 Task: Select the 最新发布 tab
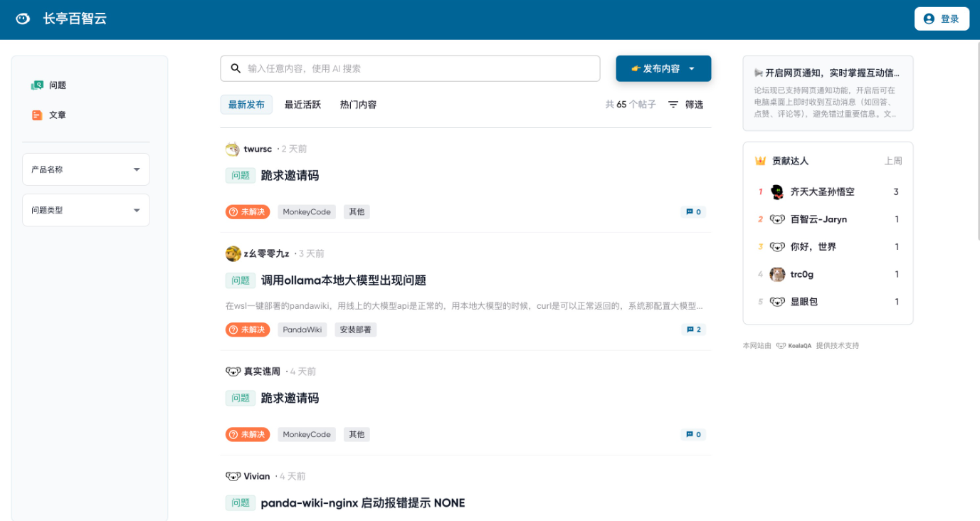point(246,104)
